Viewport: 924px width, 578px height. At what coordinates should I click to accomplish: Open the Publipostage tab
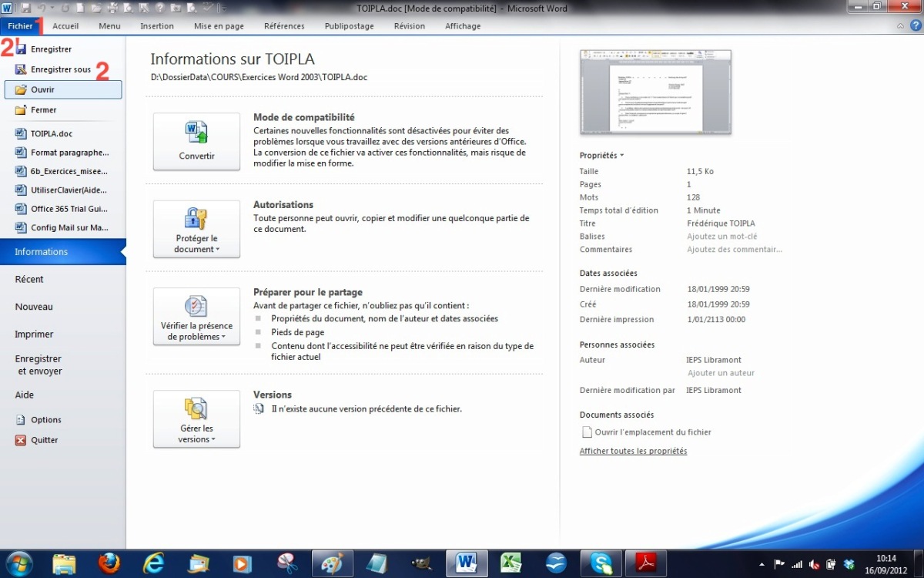[349, 26]
